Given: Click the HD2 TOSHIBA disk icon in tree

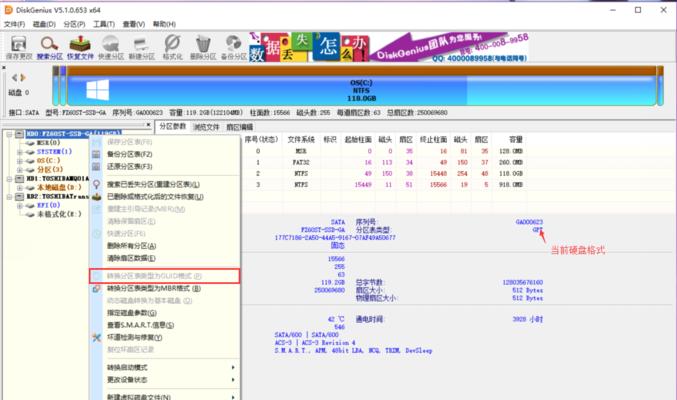Looking at the screenshot, I should (19, 197).
